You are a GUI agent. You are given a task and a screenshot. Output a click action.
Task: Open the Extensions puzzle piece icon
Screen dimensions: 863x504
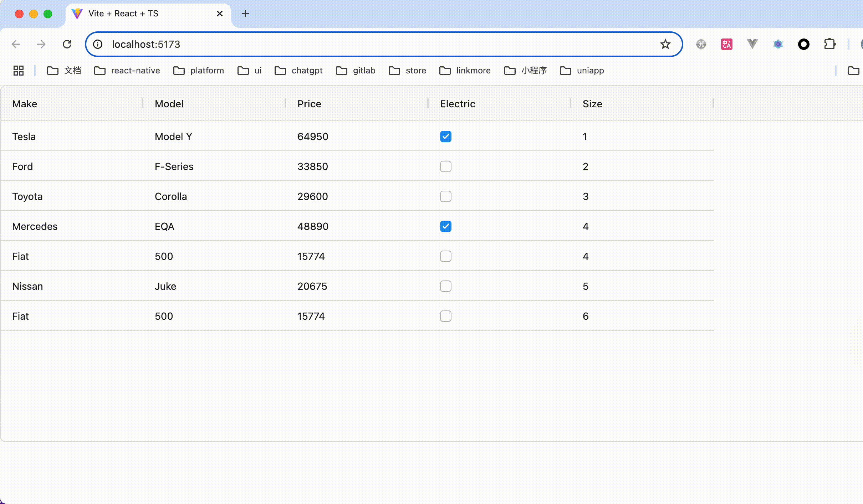(830, 44)
